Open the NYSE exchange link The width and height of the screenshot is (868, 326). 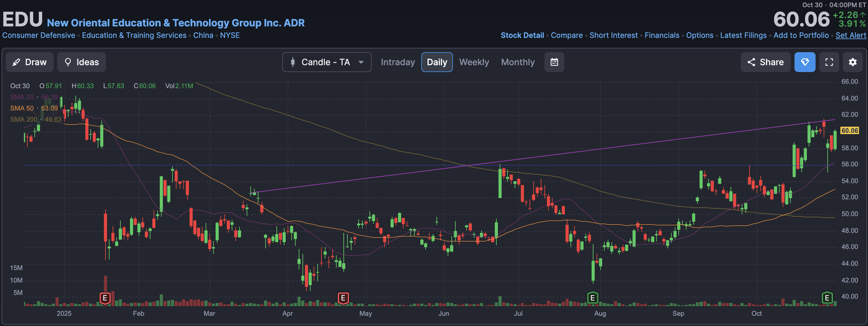[230, 35]
